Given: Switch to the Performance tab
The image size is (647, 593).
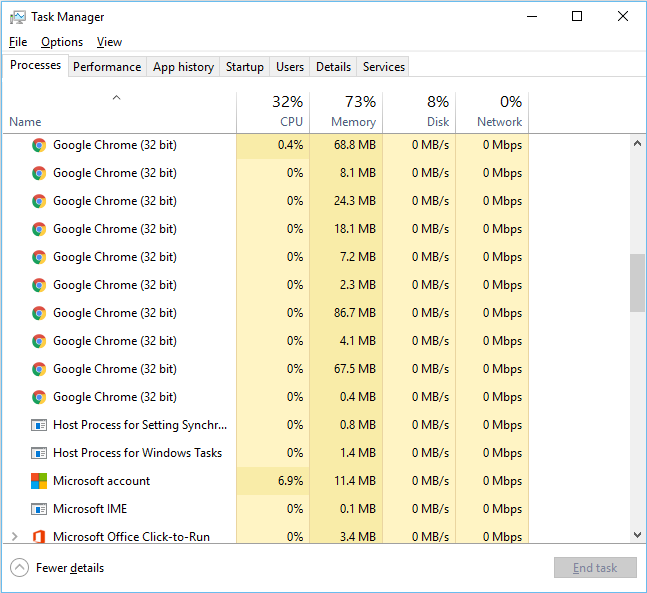Looking at the screenshot, I should tap(107, 67).
